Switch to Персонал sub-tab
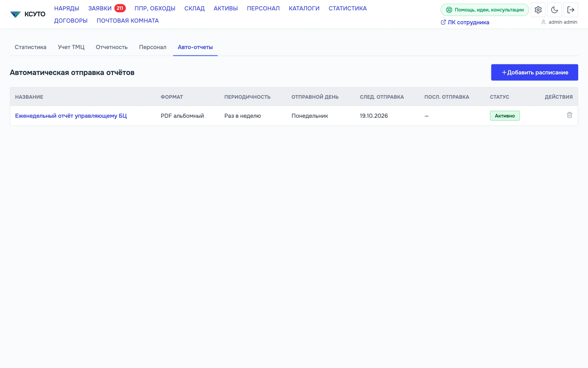This screenshot has width=588, height=368. click(x=153, y=47)
